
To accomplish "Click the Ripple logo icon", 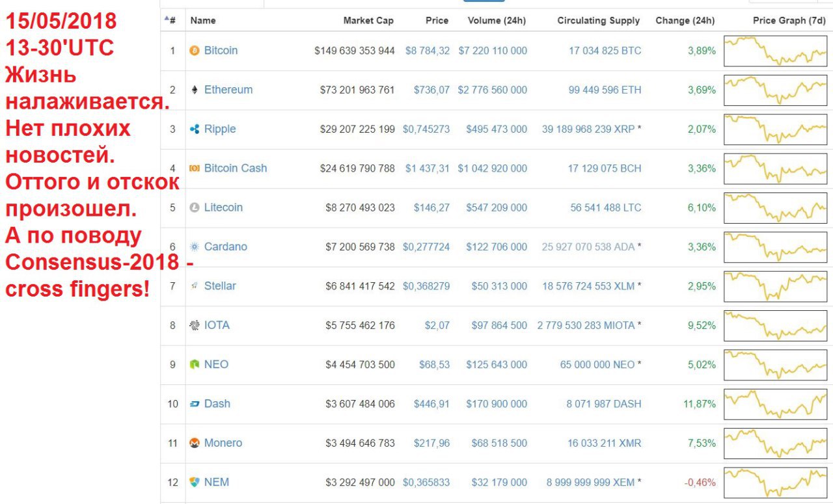I will click(194, 129).
